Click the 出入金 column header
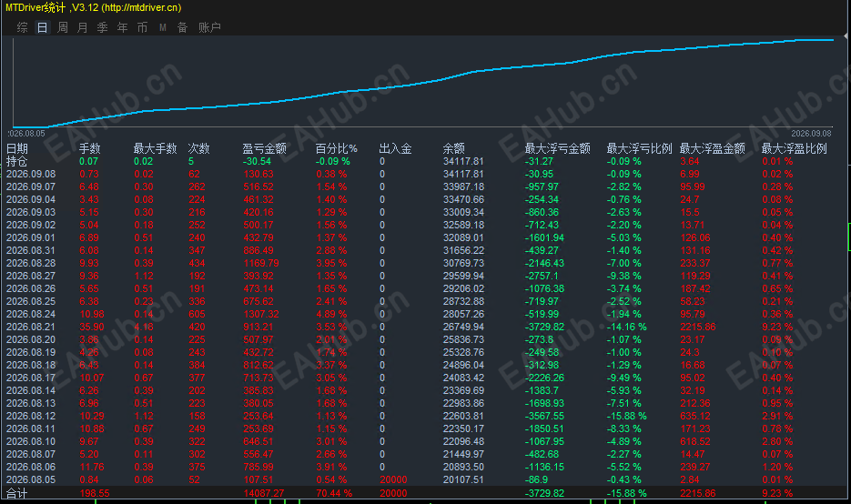Screen dimensions: 851x504 (x=395, y=148)
